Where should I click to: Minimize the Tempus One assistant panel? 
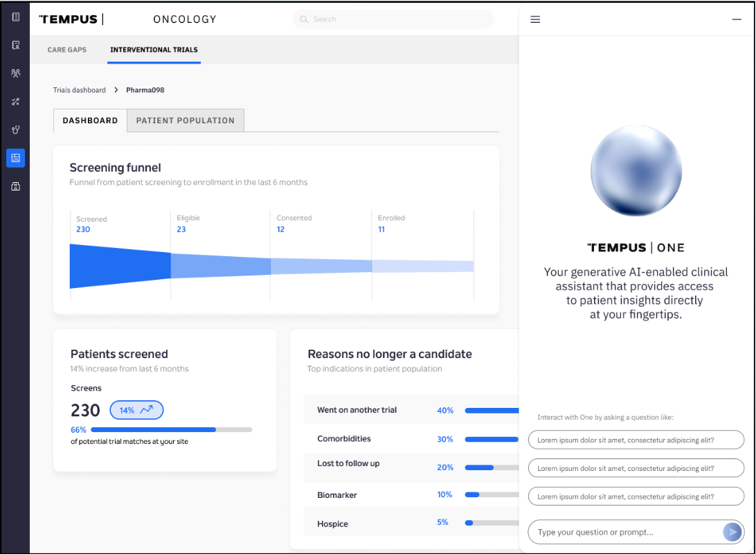coord(737,19)
